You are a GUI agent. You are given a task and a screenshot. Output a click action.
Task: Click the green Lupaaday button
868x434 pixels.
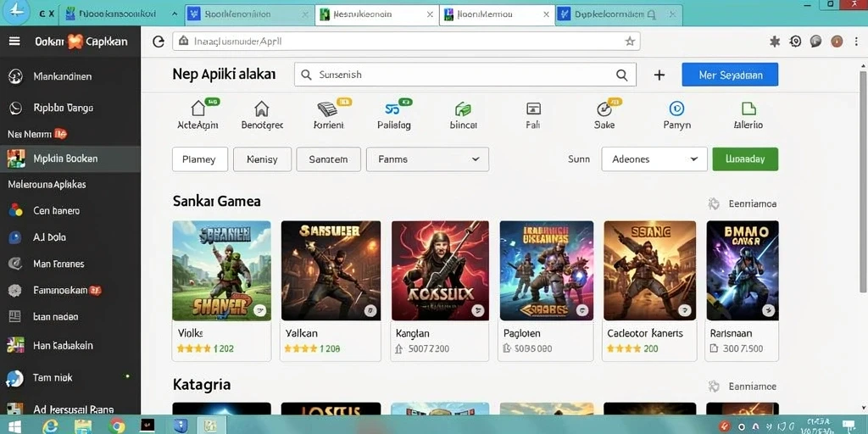click(x=745, y=159)
